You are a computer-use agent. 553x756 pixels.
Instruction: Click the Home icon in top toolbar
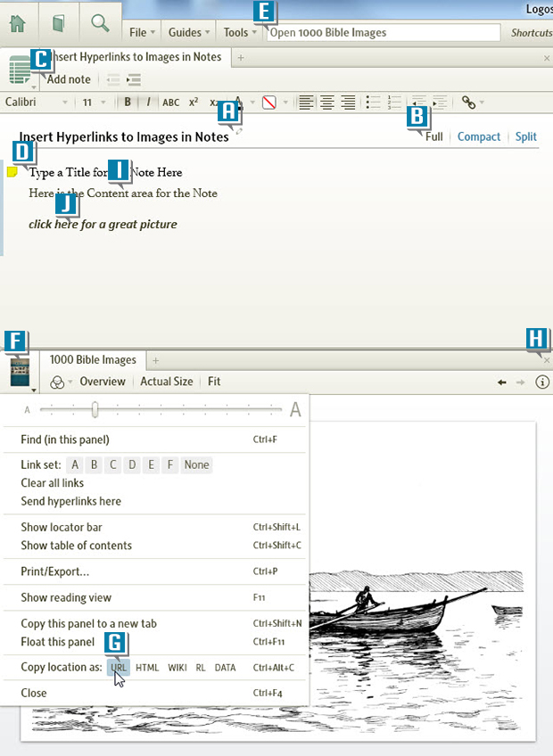click(19, 22)
